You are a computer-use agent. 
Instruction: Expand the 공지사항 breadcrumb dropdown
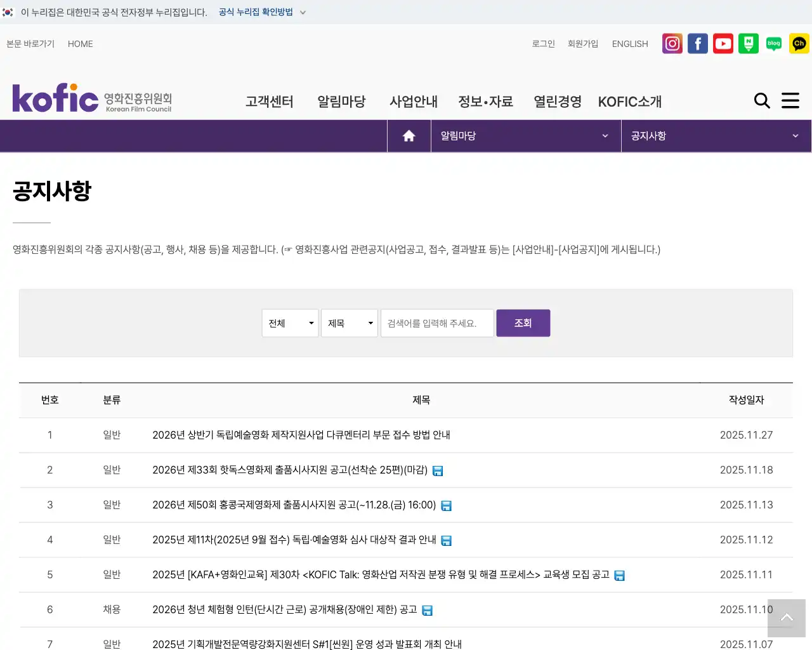coord(795,135)
